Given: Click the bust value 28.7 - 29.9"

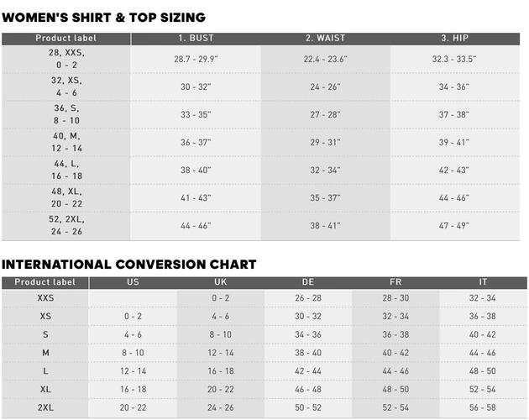Looking at the screenshot, I should click(x=196, y=60).
